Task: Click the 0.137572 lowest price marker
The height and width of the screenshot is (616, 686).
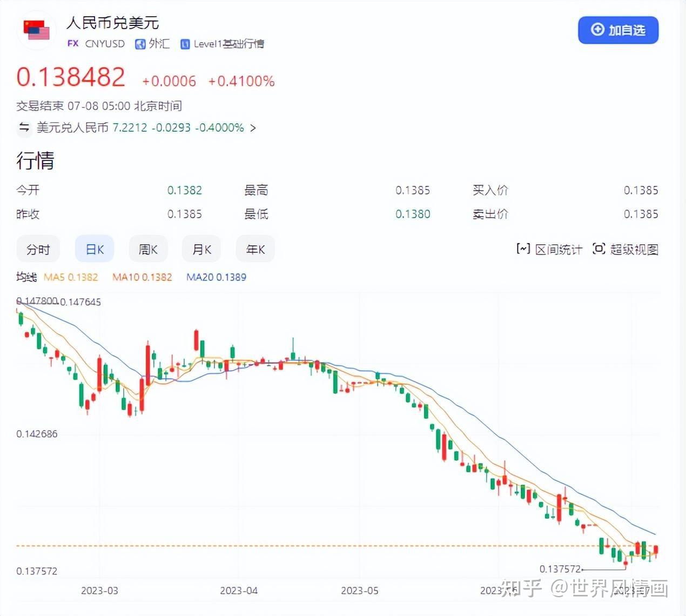Action: pos(560,568)
